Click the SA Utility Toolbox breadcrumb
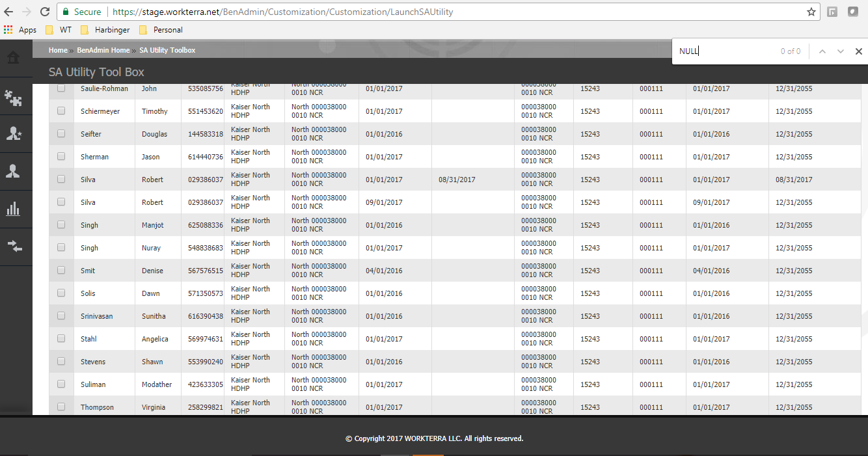 pyautogui.click(x=167, y=50)
